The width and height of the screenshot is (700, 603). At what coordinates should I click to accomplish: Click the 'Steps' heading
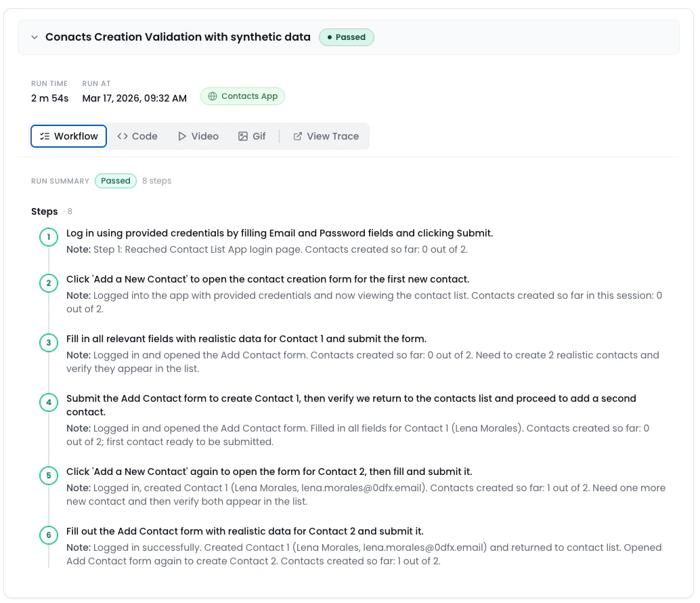(44, 211)
